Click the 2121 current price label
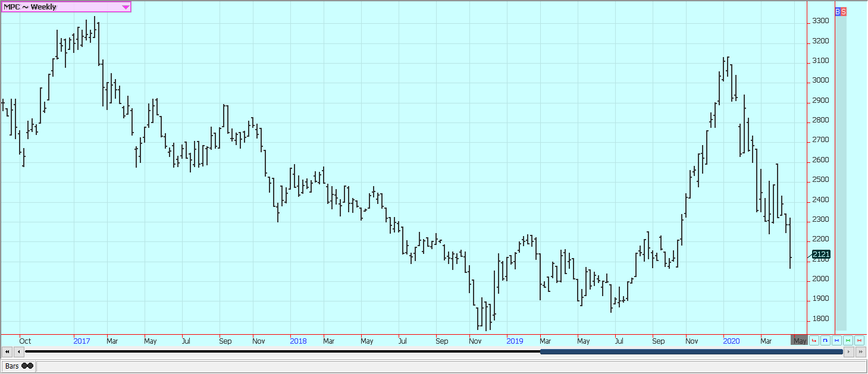 coord(820,254)
